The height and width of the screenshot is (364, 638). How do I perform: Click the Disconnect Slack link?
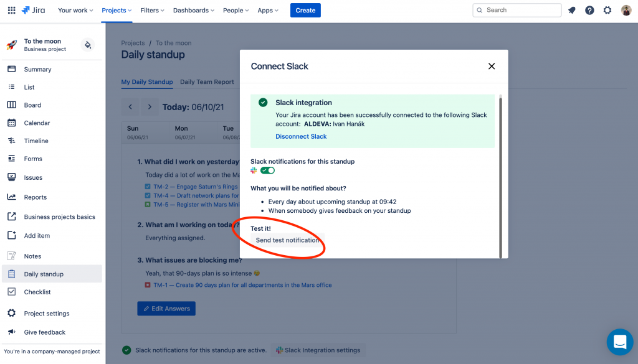tap(301, 136)
